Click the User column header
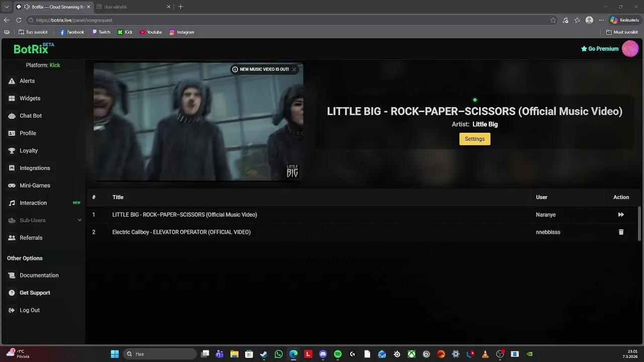 pyautogui.click(x=541, y=197)
